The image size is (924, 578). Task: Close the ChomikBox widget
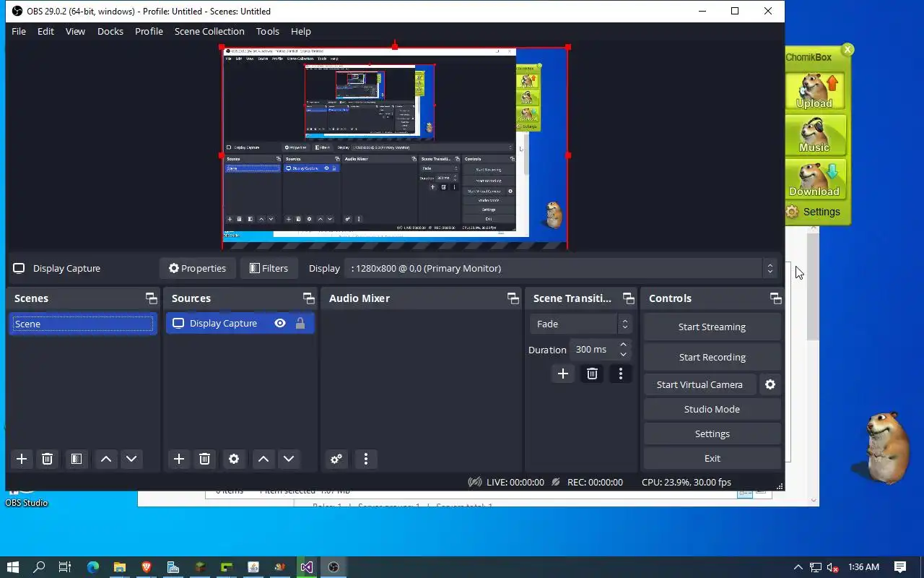(847, 49)
